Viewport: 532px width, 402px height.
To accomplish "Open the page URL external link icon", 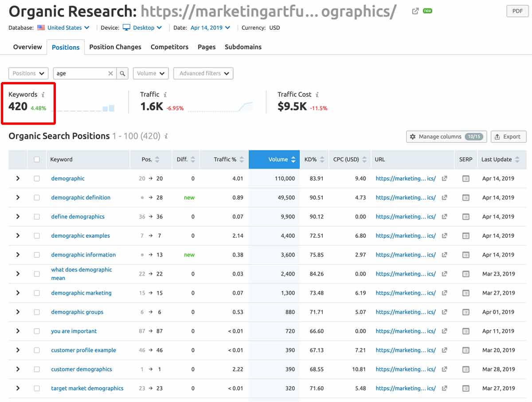I will tap(415, 11).
